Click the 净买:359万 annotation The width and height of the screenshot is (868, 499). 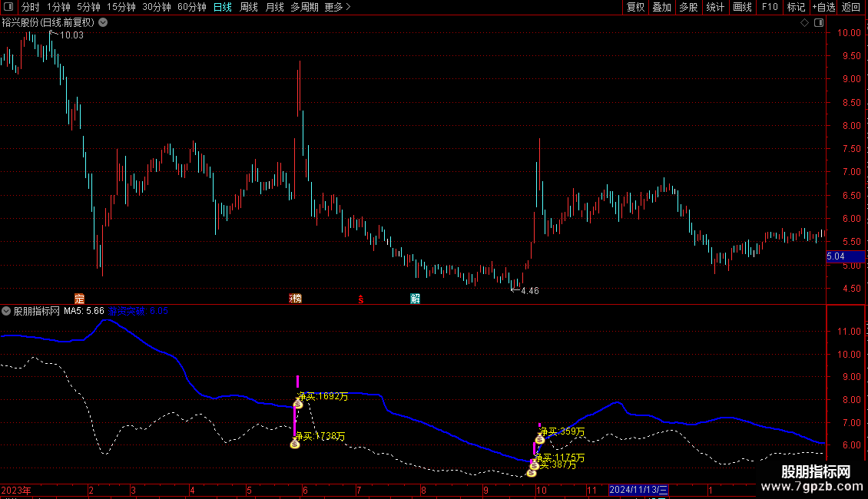pyautogui.click(x=562, y=431)
